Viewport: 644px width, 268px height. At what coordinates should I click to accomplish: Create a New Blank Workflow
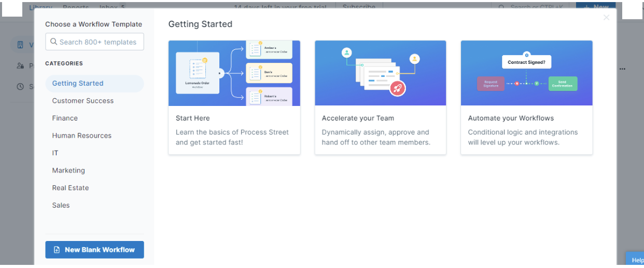coord(94,250)
